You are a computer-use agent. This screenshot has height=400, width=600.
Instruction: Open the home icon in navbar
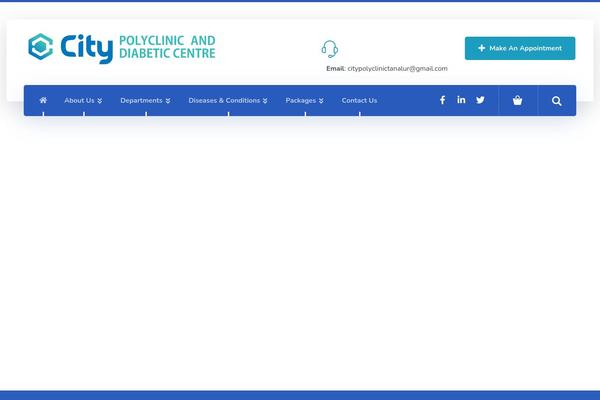[x=43, y=100]
